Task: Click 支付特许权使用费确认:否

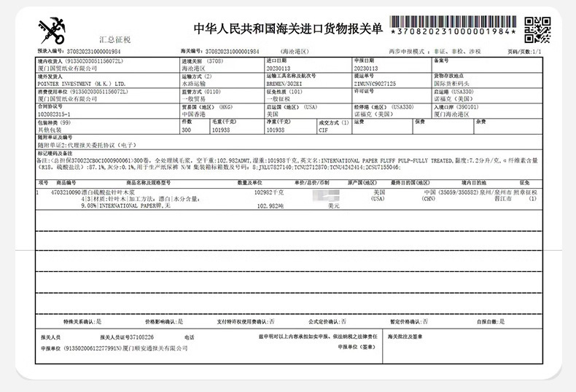Action: click(x=246, y=321)
